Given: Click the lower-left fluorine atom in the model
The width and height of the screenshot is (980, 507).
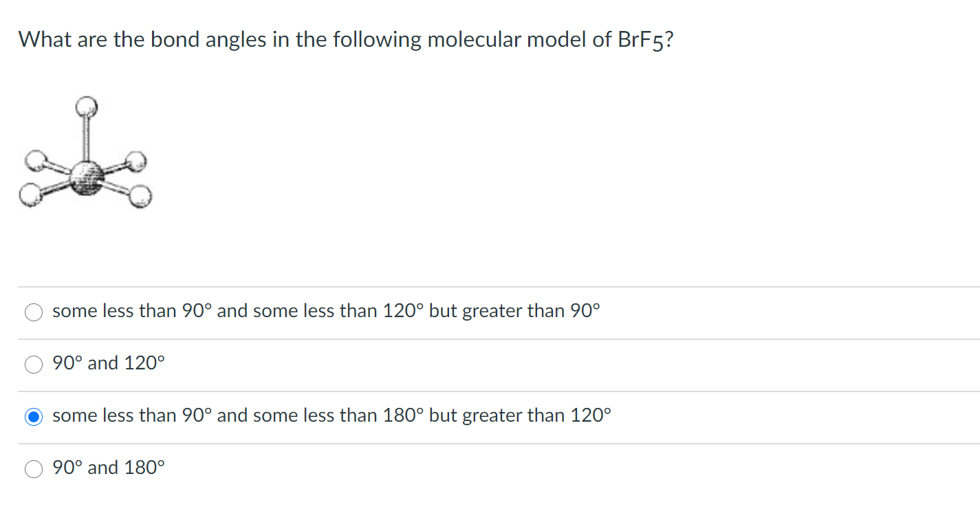Looking at the screenshot, I should pyautogui.click(x=29, y=195).
